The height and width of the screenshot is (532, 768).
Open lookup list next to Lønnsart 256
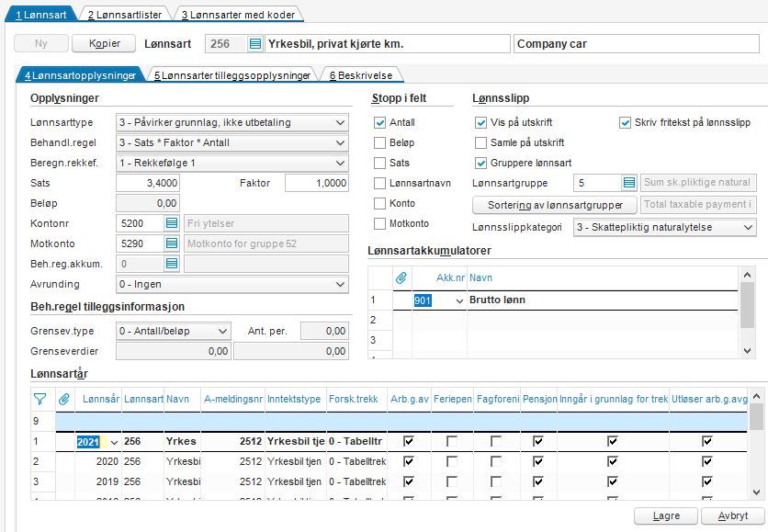tap(255, 43)
